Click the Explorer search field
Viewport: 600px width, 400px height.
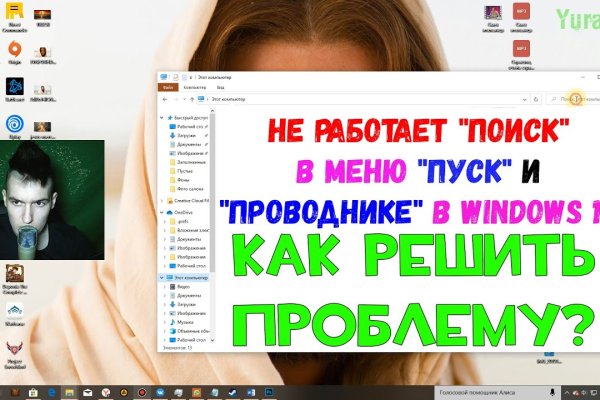point(580,99)
